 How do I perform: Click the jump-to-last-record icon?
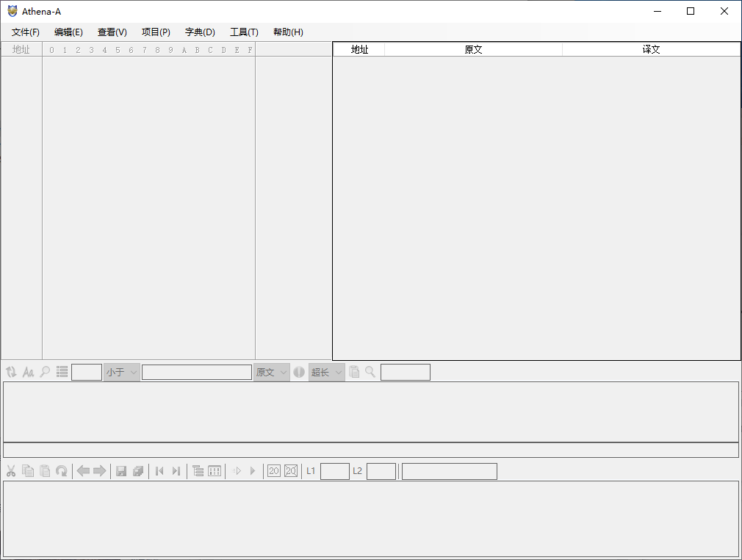pyautogui.click(x=176, y=471)
